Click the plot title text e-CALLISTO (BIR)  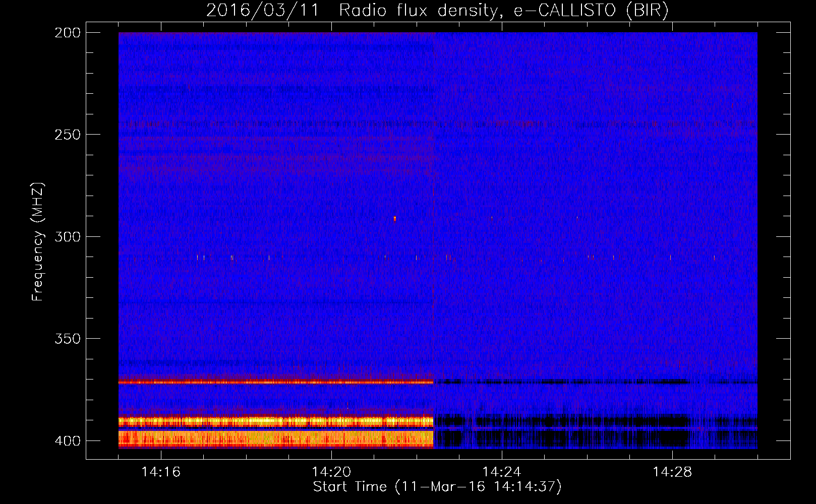tap(591, 11)
